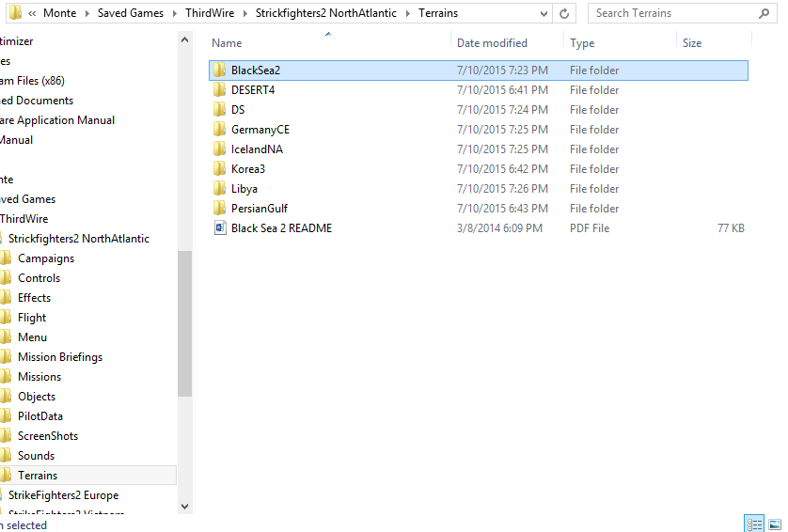Select the GermanyCE folder name
Screen dimensions: 788x532
pyautogui.click(x=260, y=130)
